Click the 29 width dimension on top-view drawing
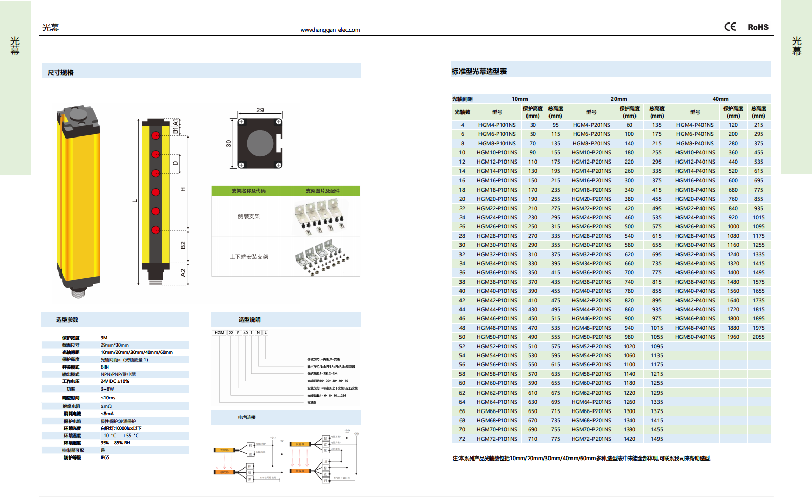 click(x=260, y=110)
